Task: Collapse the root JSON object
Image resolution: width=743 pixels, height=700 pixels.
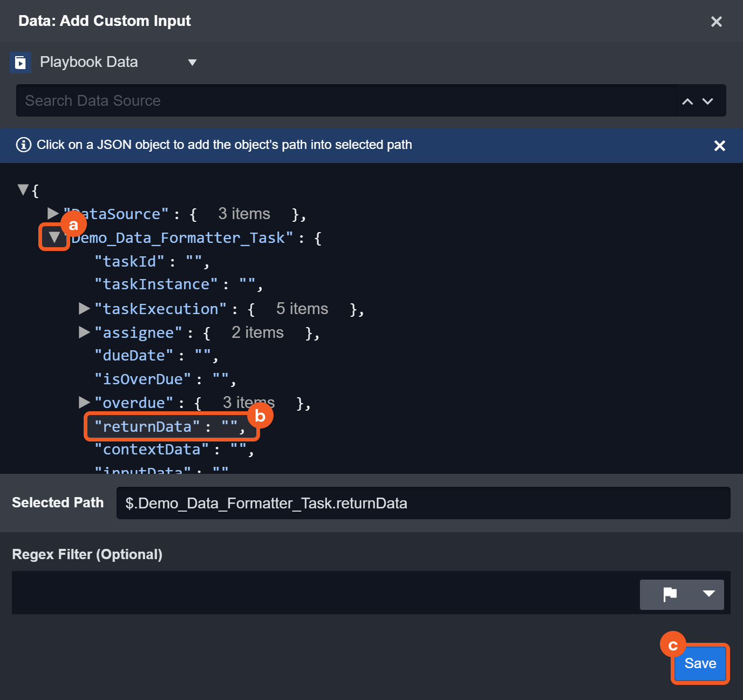Action: (23, 189)
